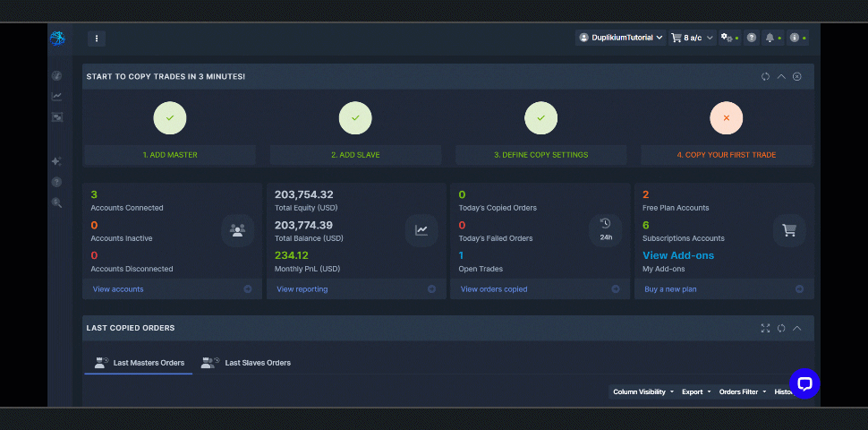Open the chart line icon in sidebar
The width and height of the screenshot is (868, 430).
coord(57,96)
